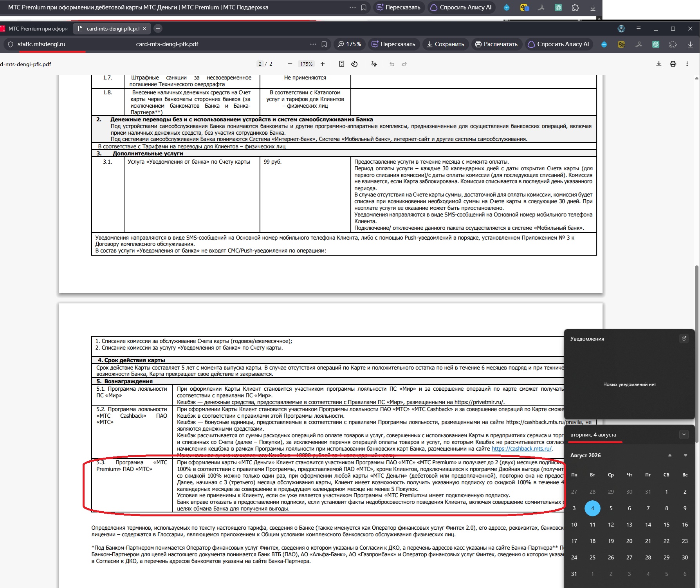Click Спросить Алису AI in the background window
The width and height of the screenshot is (700, 588).
(461, 7)
